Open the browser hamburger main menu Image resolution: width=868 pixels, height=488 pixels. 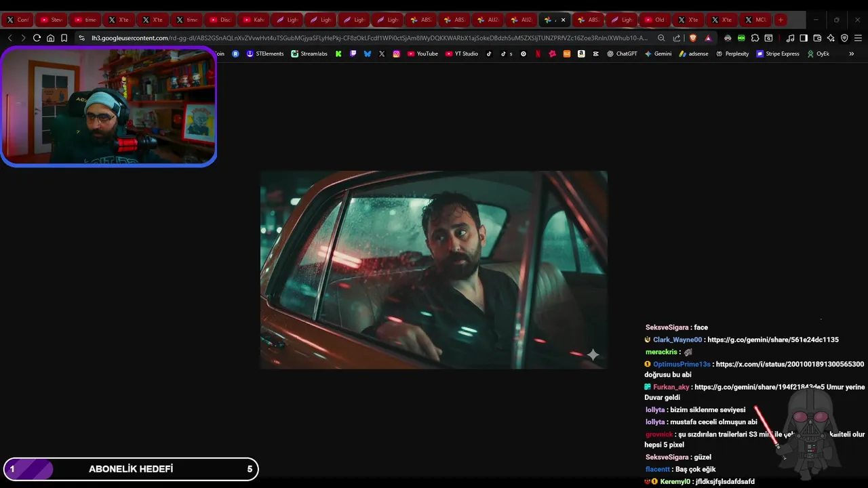point(858,38)
